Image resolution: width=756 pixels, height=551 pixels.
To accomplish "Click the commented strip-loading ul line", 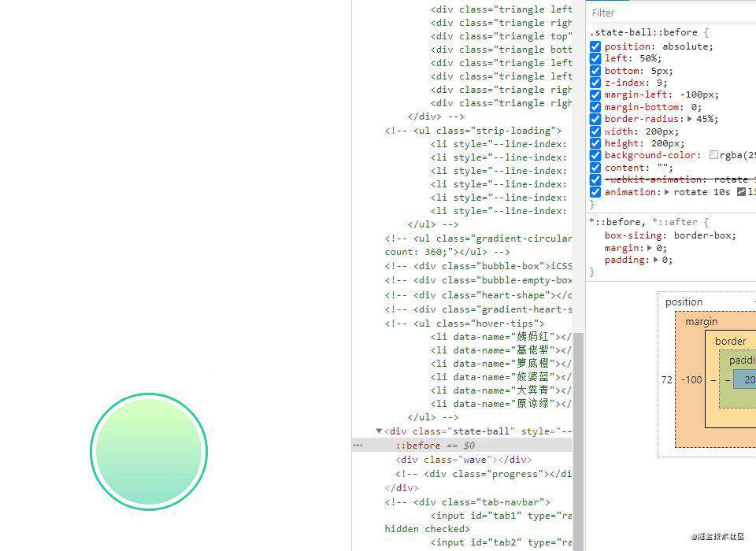I will pyautogui.click(x=473, y=131).
